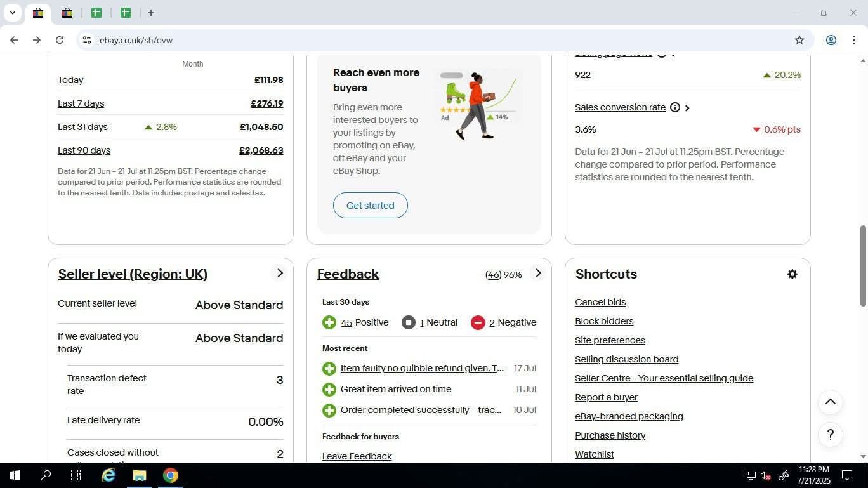Image resolution: width=868 pixels, height=488 pixels.
Task: Click the red Negative feedback minus icon
Action: 478,322
